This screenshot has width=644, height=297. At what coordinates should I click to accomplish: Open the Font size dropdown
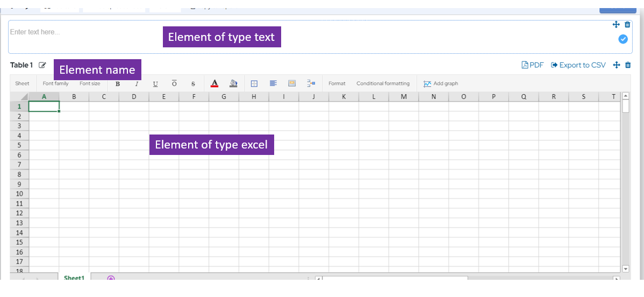[90, 83]
